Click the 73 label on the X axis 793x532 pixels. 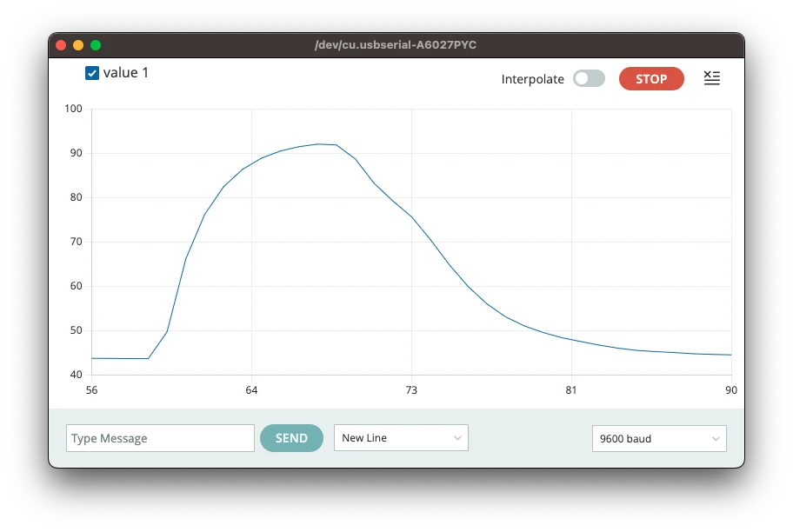411,390
